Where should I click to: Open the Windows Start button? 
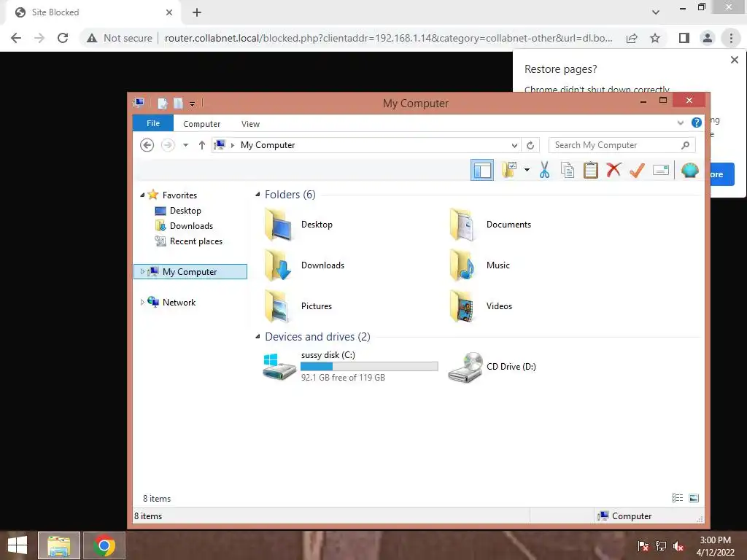(18, 545)
